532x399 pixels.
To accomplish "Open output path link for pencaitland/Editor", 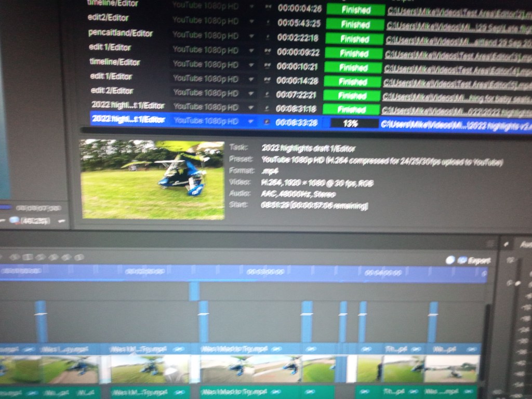I will (458, 39).
